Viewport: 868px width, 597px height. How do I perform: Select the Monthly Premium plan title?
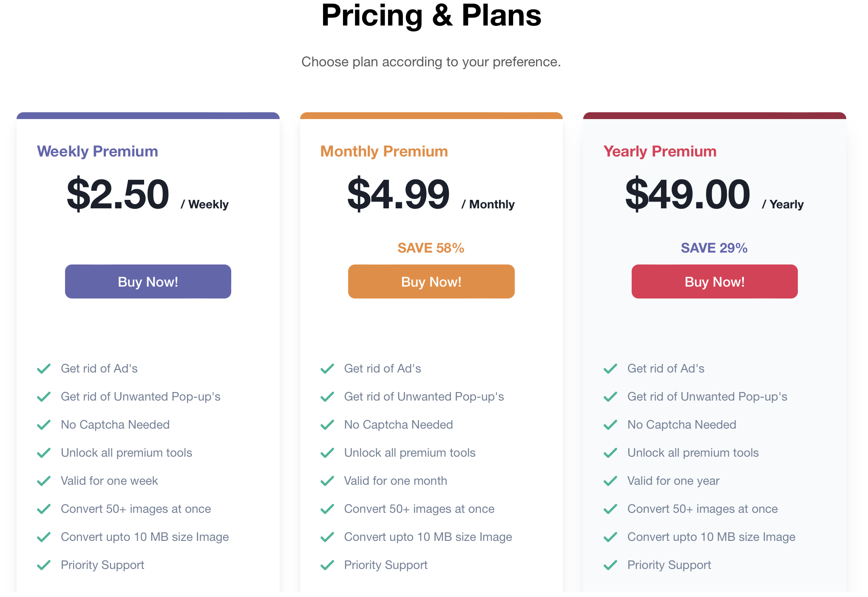coord(384,151)
